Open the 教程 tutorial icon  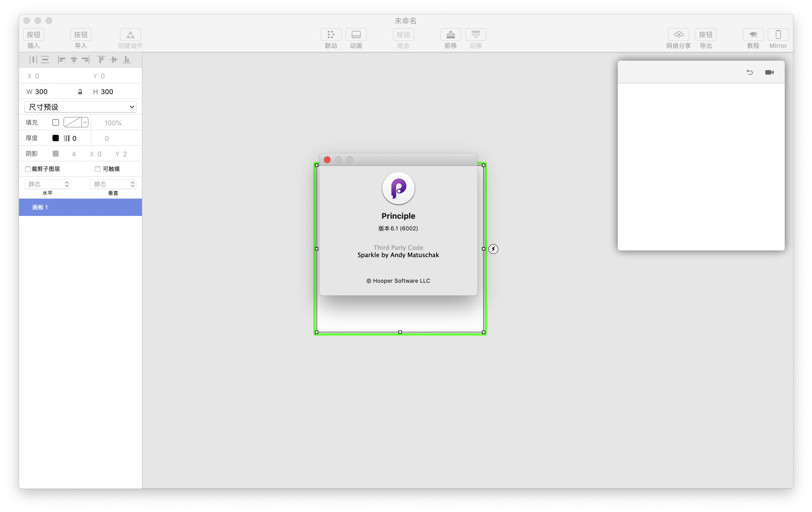tap(753, 35)
